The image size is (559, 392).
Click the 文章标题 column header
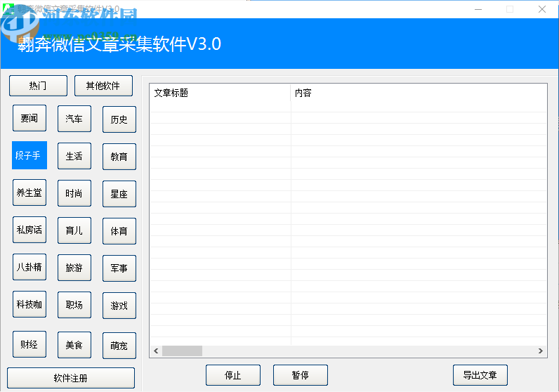[220, 93]
